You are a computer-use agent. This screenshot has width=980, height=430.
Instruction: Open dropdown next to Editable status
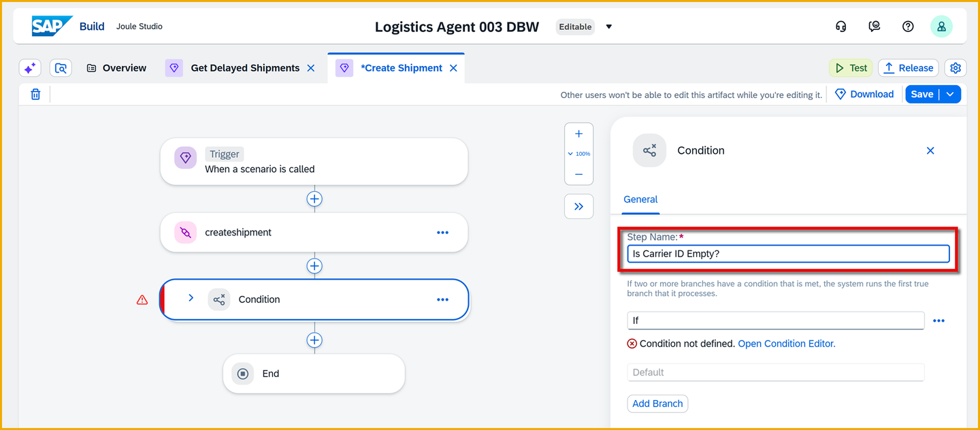tap(609, 27)
